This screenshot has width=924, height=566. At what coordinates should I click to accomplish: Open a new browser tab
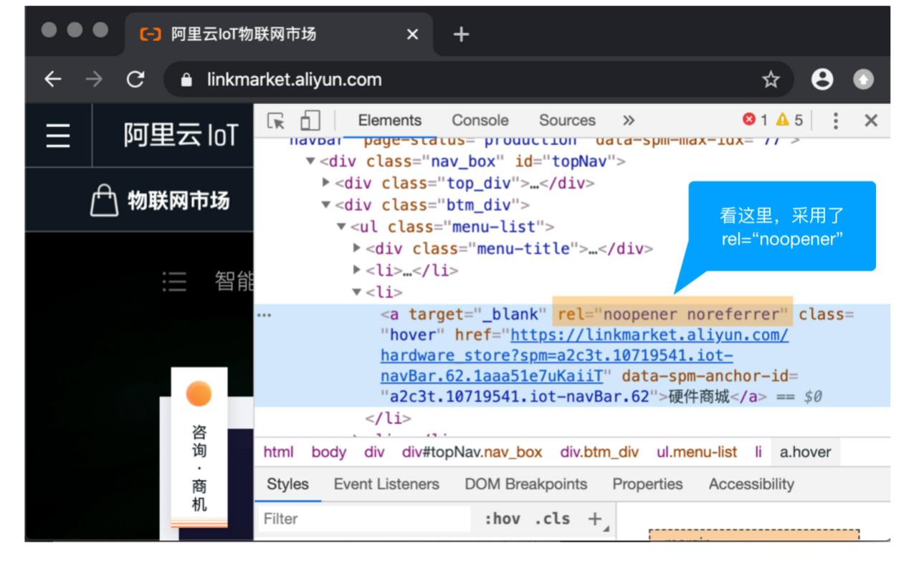point(462,34)
